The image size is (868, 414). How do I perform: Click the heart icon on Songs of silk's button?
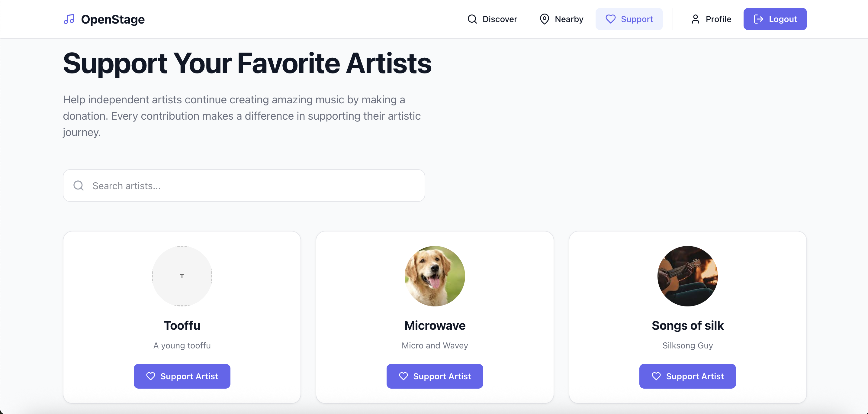[x=656, y=376]
